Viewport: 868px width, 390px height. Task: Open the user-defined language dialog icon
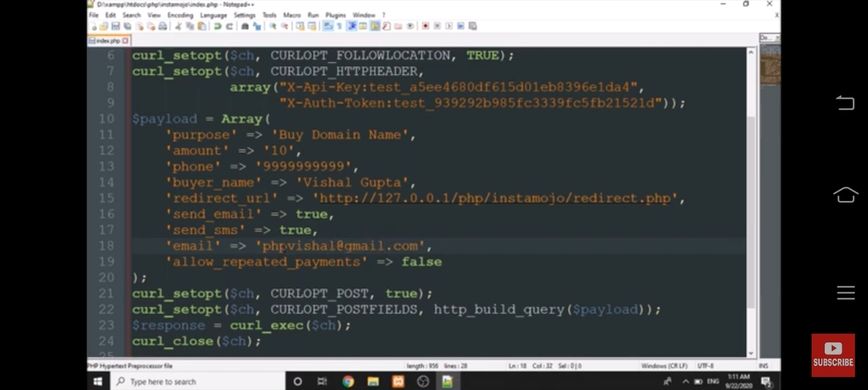363,26
